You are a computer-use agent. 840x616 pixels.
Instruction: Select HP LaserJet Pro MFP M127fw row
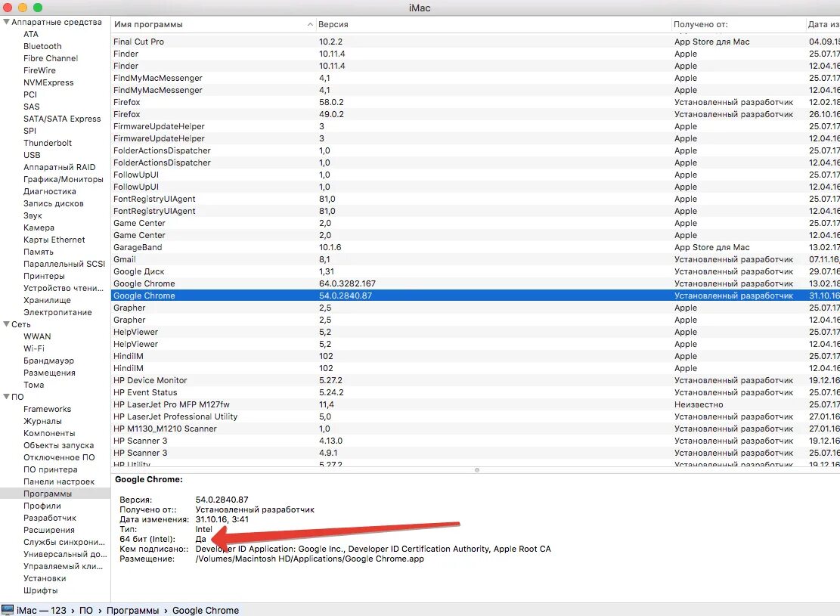point(475,404)
